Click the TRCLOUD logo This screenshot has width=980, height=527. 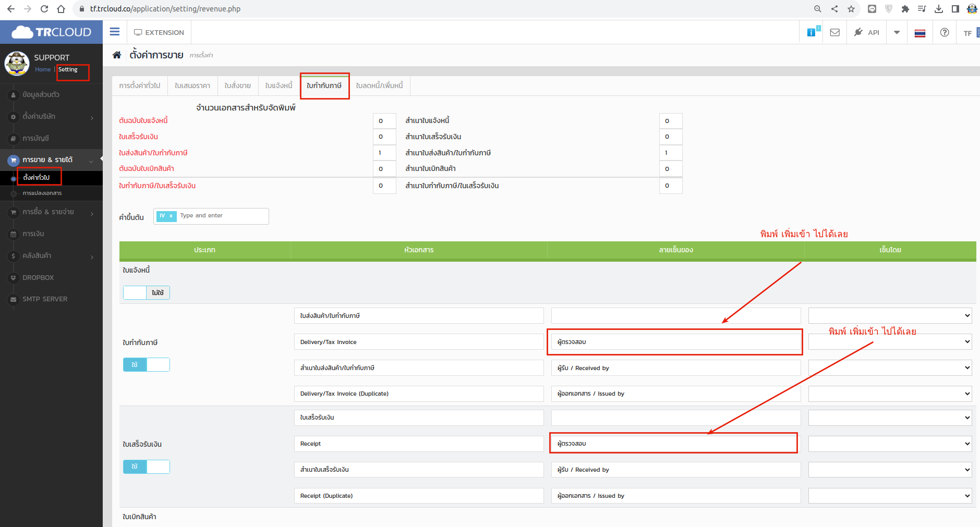pos(51,32)
